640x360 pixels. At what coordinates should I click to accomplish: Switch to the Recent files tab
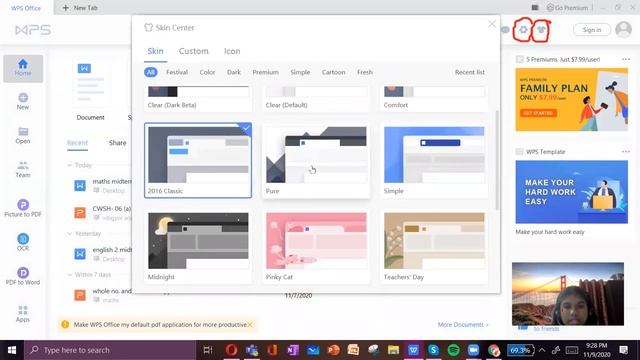[x=77, y=142]
